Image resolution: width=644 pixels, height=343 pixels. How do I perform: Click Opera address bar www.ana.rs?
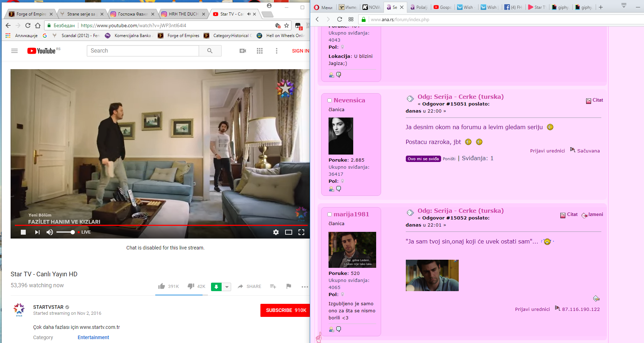(400, 19)
